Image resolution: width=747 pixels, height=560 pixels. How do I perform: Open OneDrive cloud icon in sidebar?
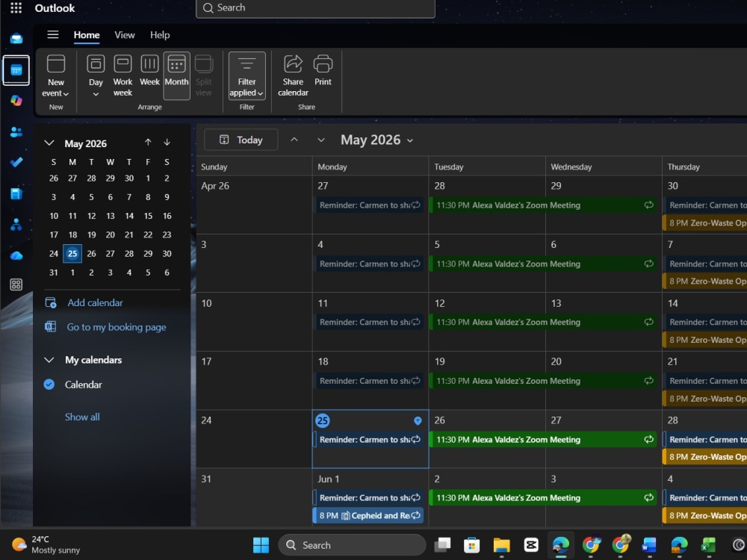16,255
